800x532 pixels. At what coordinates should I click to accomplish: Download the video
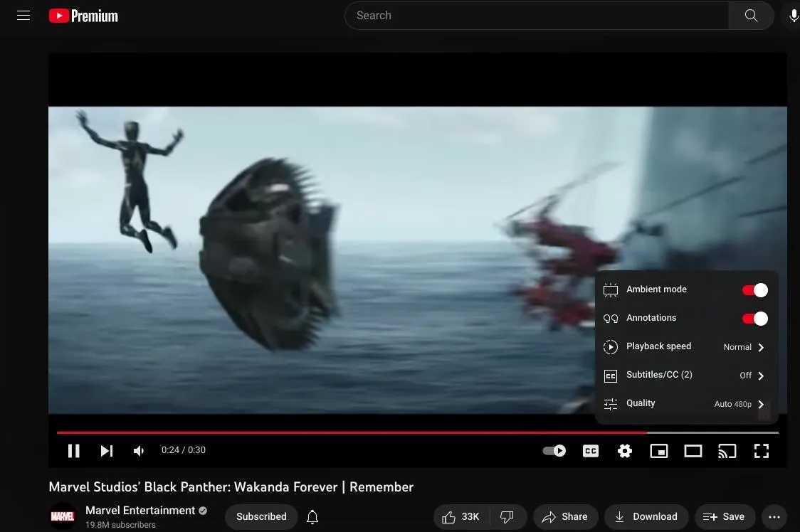coord(646,517)
